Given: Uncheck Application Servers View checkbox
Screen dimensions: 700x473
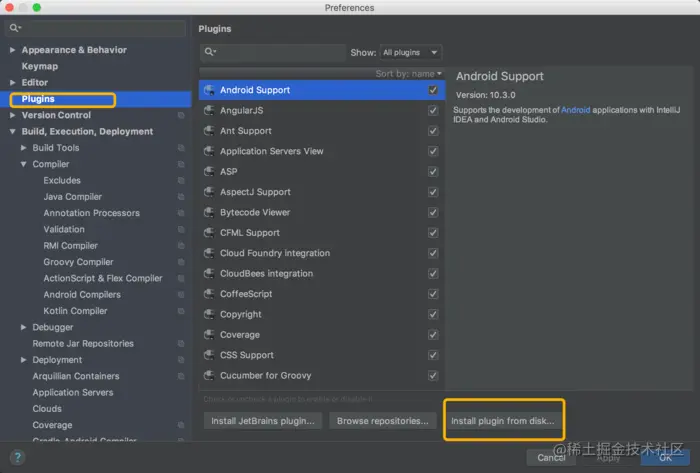Looking at the screenshot, I should coord(433,151).
